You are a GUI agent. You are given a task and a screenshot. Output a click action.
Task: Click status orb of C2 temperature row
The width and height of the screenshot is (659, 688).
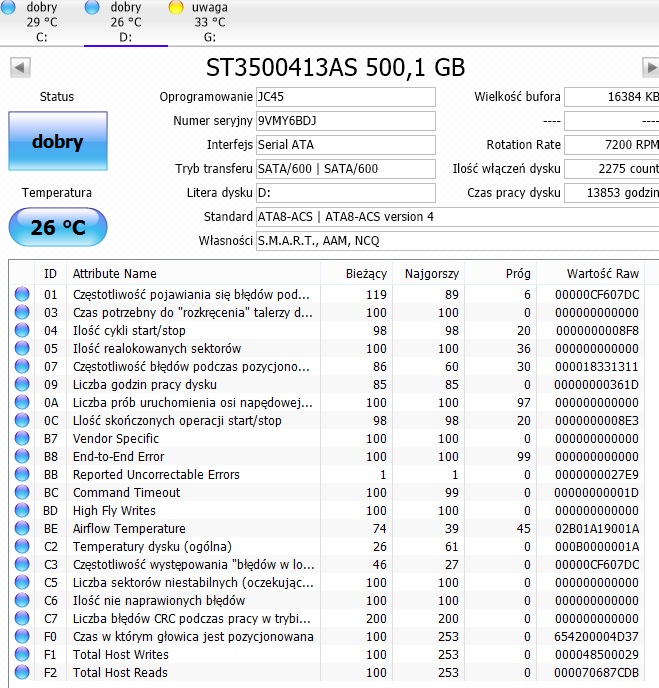(x=22, y=546)
